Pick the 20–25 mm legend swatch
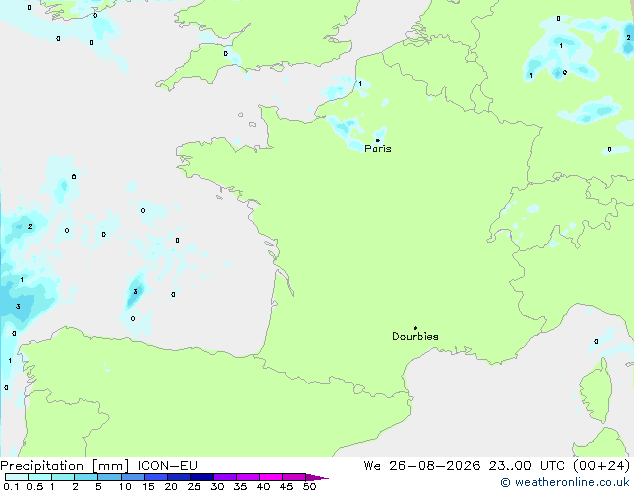Viewport: 634px width, 490px height. point(179,477)
